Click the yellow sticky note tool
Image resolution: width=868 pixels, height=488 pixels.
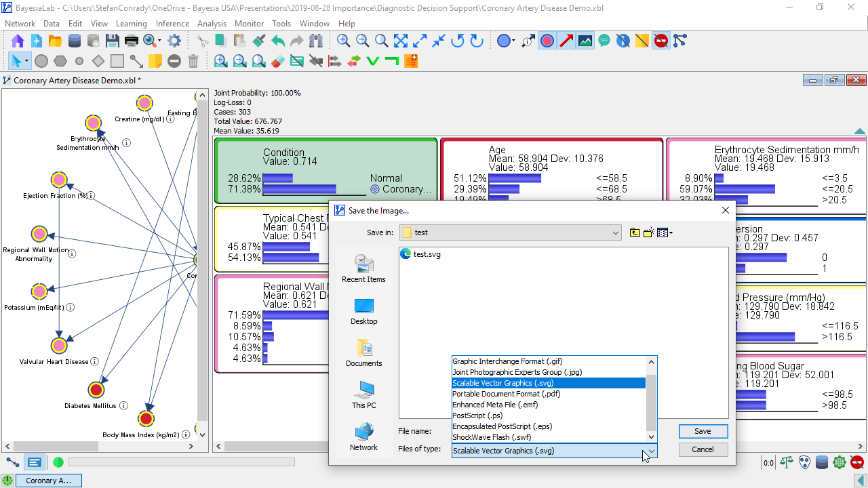coord(155,62)
